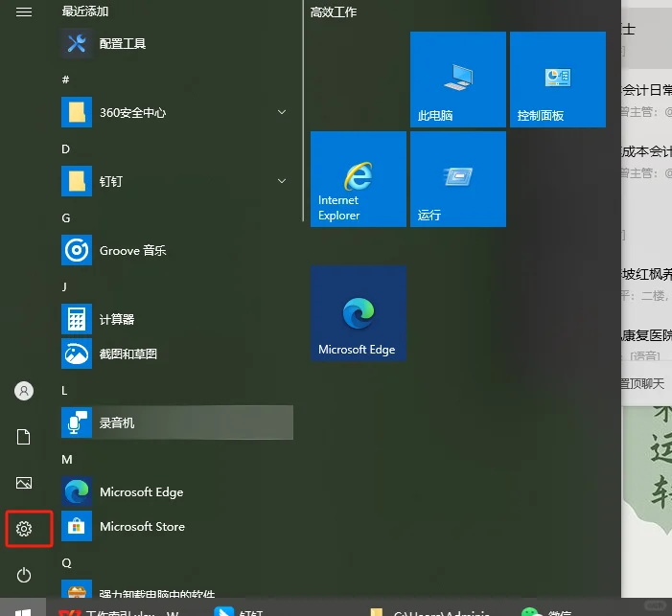Launch Groove 音乐

(177, 250)
